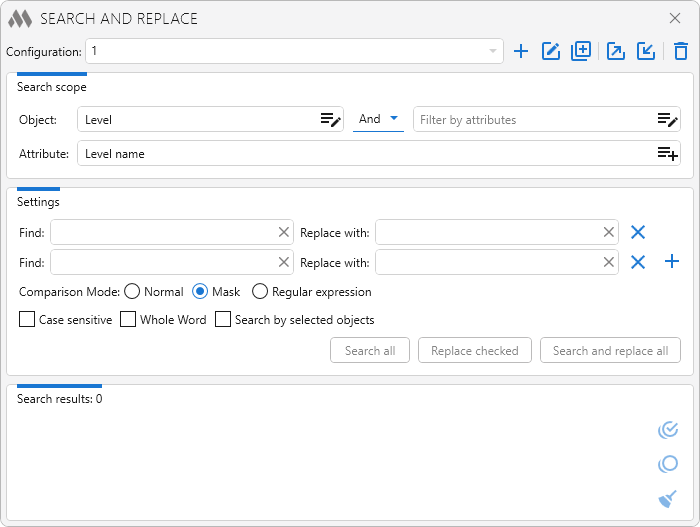The height and width of the screenshot is (527, 700).
Task: Edit the Object list for Level
Action: point(330,120)
